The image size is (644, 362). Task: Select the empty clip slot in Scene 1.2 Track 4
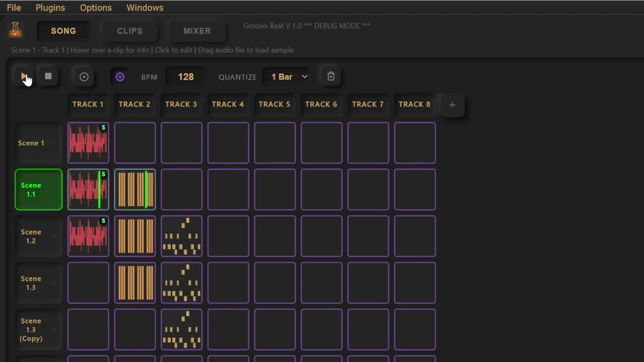point(228,236)
